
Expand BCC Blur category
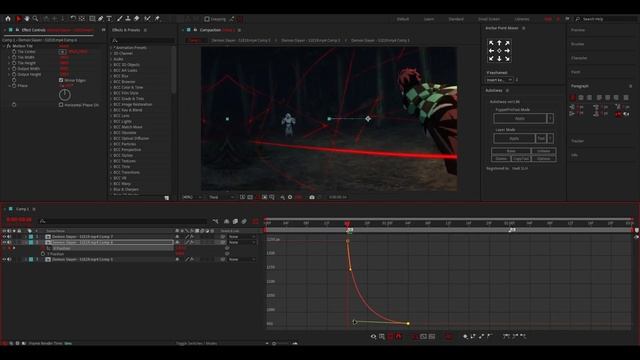(x=111, y=76)
